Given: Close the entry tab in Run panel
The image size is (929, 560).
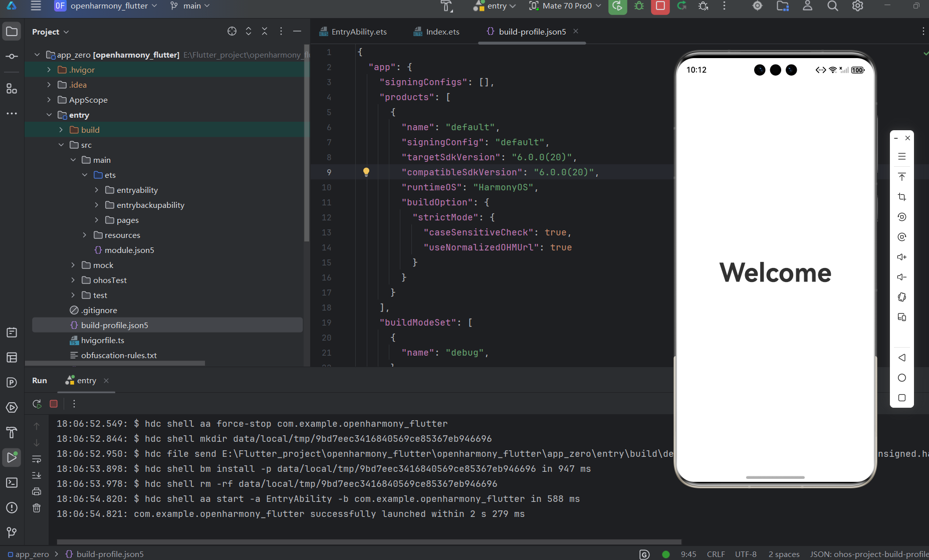Looking at the screenshot, I should click(x=106, y=381).
